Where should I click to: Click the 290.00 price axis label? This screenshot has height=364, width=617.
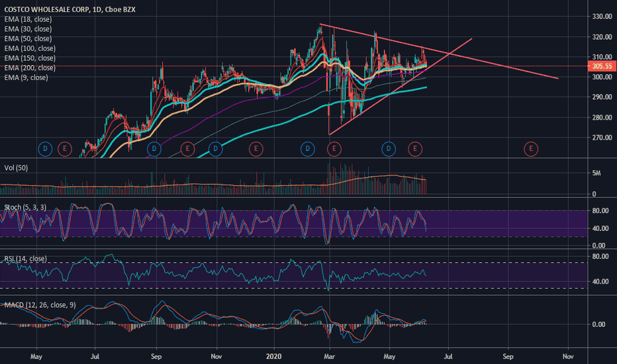[602, 97]
